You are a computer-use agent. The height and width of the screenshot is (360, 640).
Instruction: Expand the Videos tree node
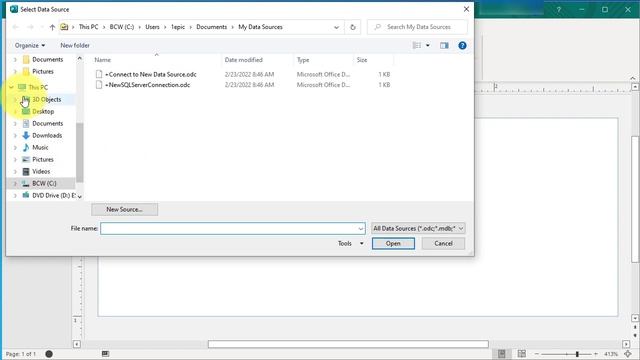click(15, 171)
